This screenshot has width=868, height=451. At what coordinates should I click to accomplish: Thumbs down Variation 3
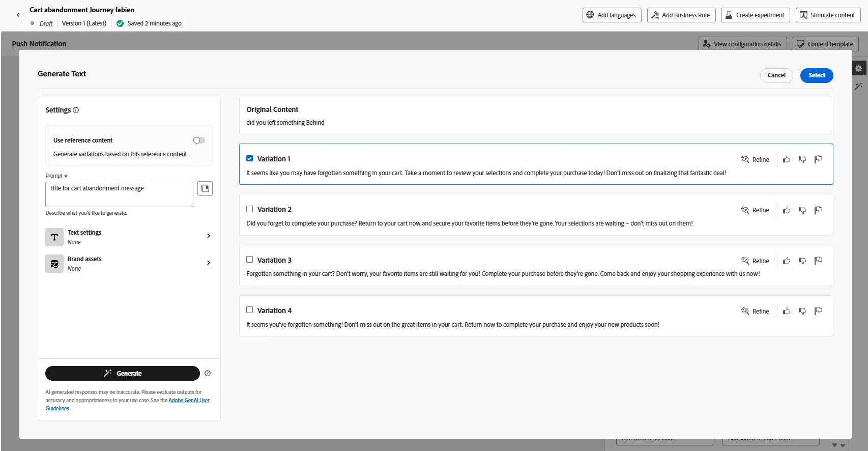(802, 261)
